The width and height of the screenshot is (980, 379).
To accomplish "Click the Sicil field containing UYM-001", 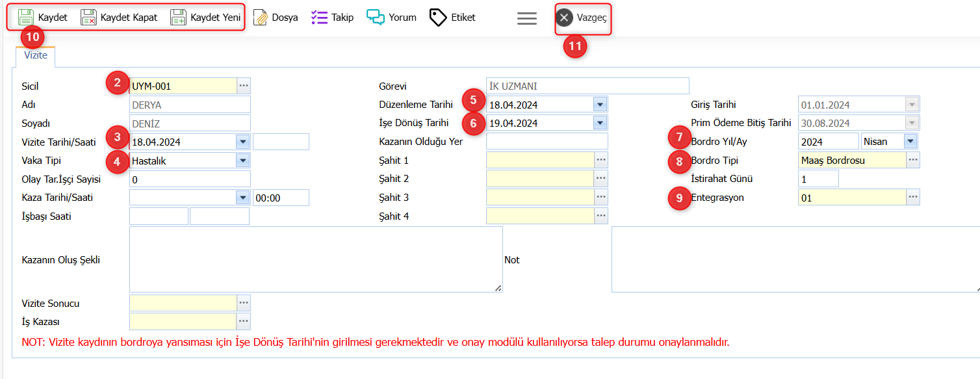I will coord(183,86).
